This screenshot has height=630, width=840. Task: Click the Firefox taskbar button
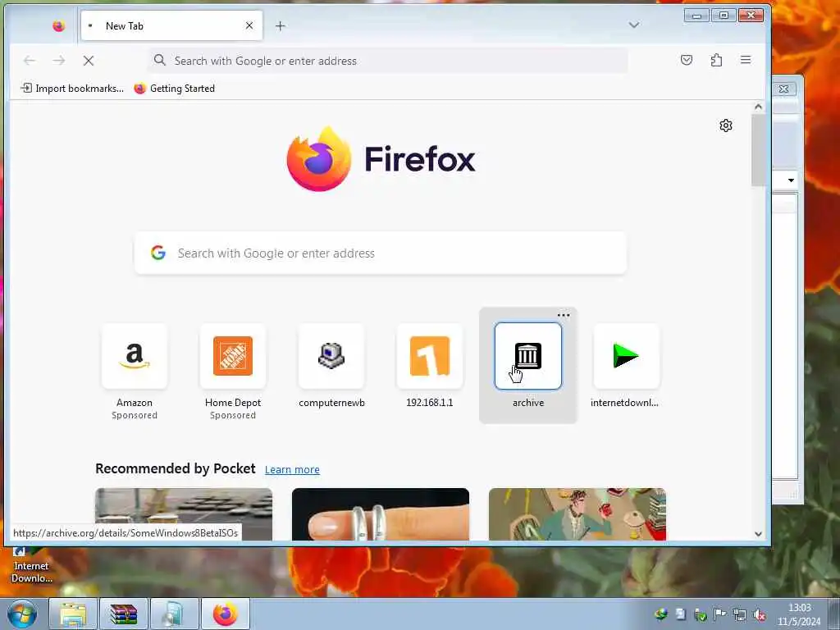point(226,614)
